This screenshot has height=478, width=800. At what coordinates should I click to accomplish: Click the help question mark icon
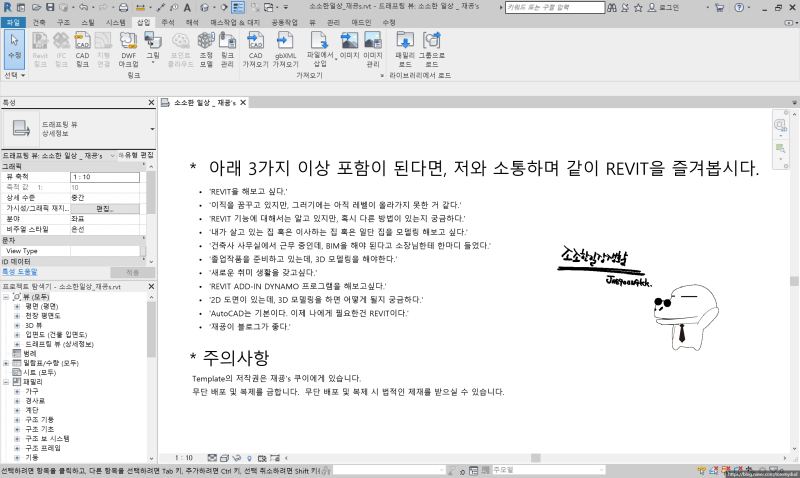point(739,7)
